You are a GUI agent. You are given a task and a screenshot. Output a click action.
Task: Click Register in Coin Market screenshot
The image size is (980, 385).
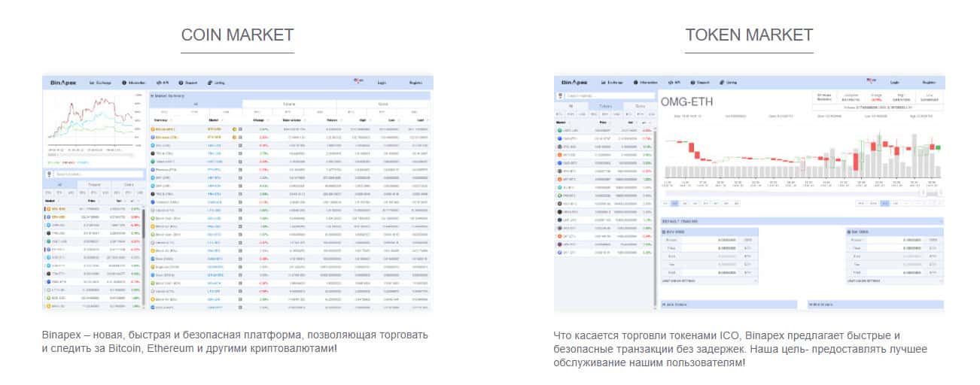click(415, 82)
